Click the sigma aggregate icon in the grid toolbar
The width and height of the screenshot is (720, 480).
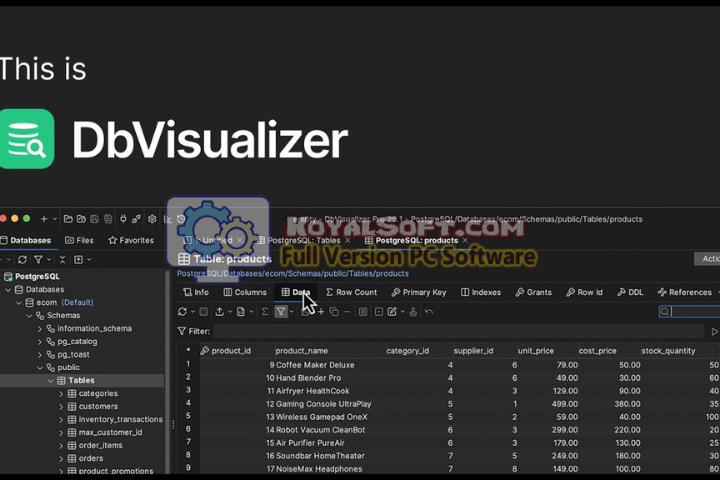[x=264, y=312]
